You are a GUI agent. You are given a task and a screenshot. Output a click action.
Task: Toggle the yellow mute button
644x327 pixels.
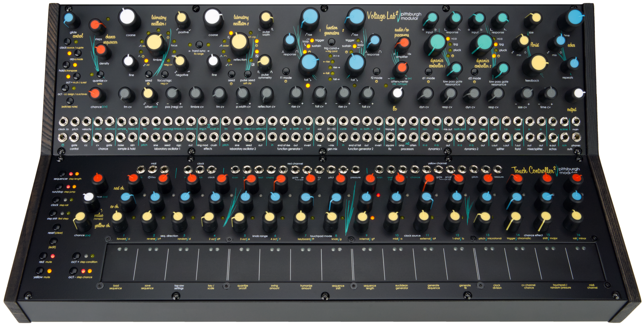40,271
